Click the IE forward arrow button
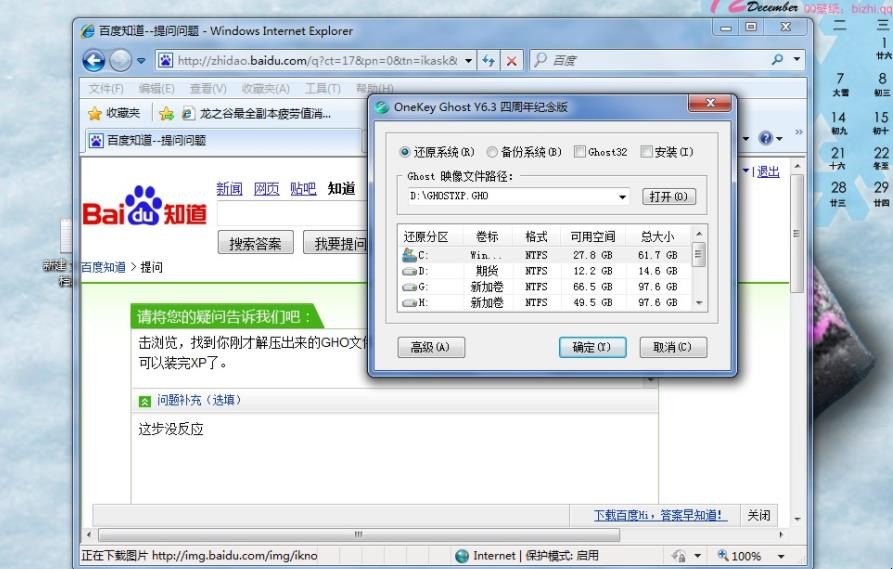This screenshot has height=569, width=893. [x=120, y=60]
